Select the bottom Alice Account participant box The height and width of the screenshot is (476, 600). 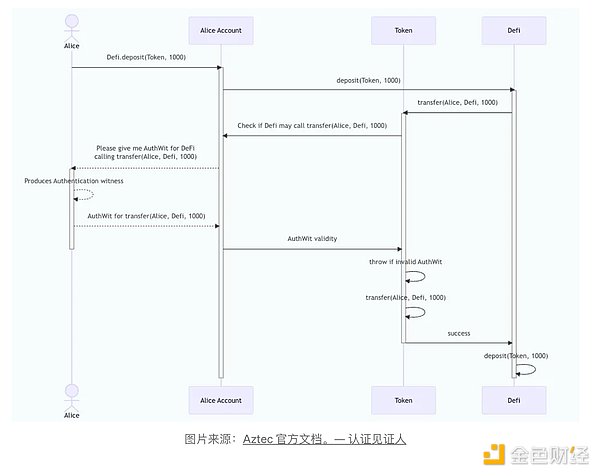pyautogui.click(x=221, y=400)
